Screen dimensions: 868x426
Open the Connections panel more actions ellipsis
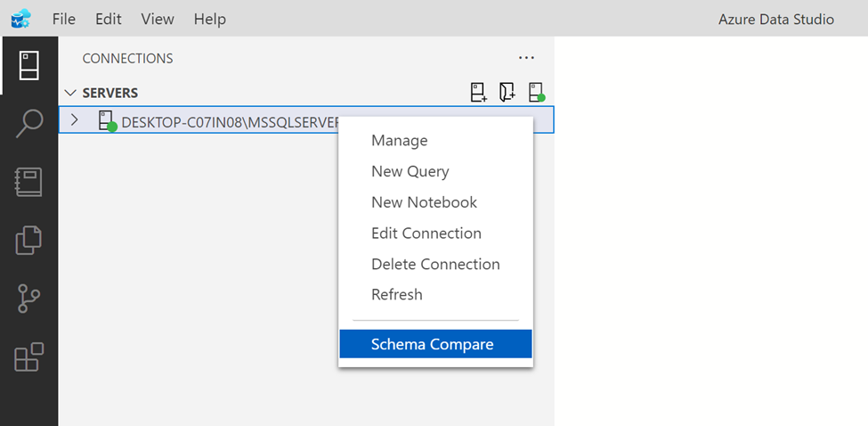526,58
